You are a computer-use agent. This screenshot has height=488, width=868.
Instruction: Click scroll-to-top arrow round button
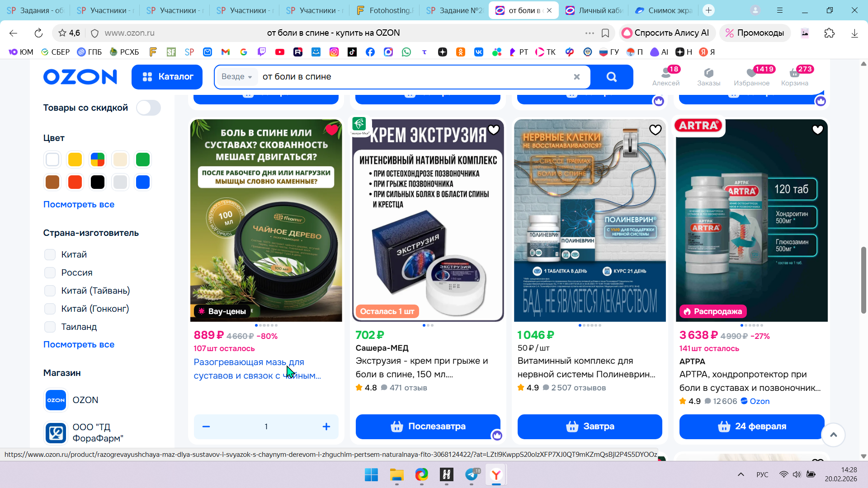[833, 435]
